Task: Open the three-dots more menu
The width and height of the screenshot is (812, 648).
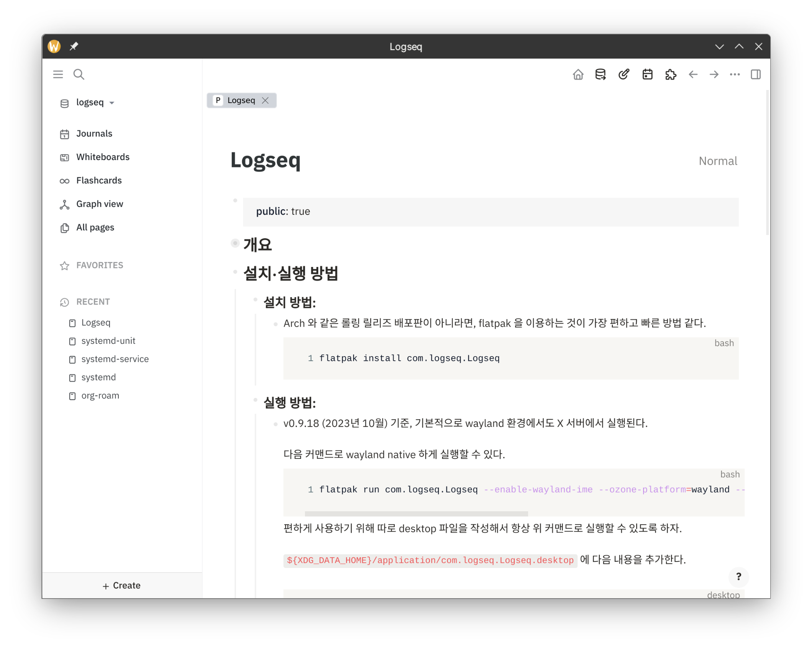Action: tap(735, 74)
